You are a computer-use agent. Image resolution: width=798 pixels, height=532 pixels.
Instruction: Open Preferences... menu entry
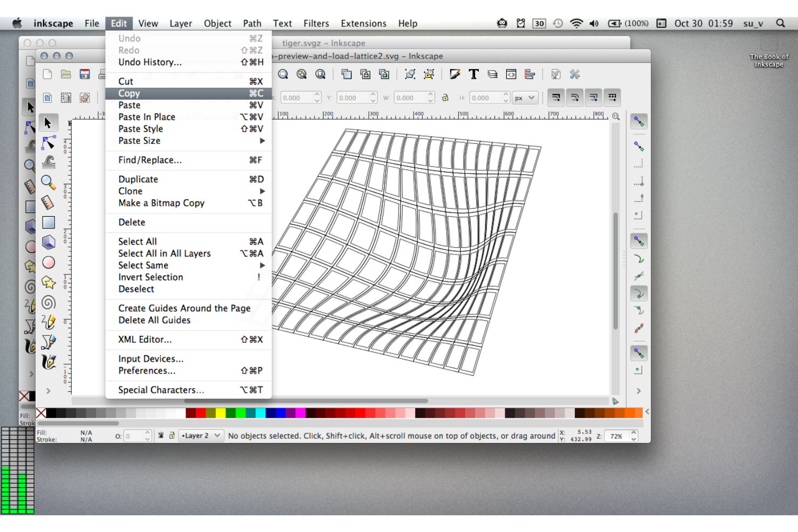(x=188, y=371)
